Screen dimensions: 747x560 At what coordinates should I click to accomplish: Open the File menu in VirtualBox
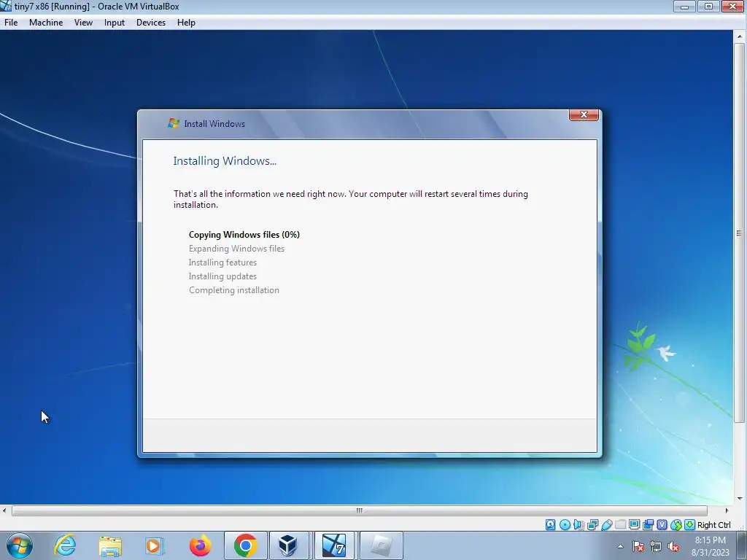(11, 23)
